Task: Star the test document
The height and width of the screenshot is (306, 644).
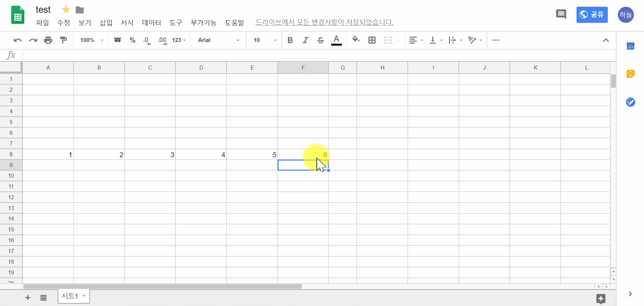Action: point(66,10)
